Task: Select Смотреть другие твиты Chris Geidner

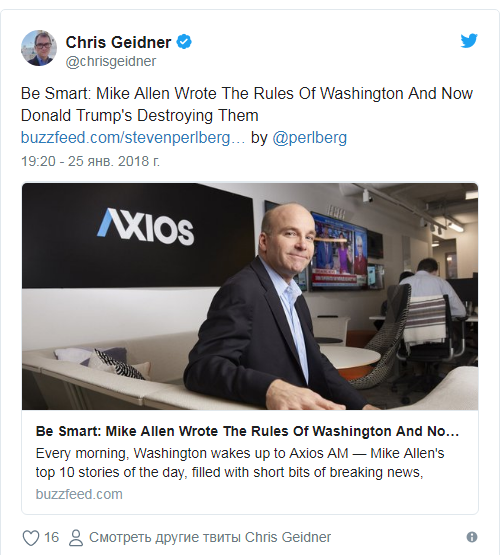Action: click(x=210, y=537)
